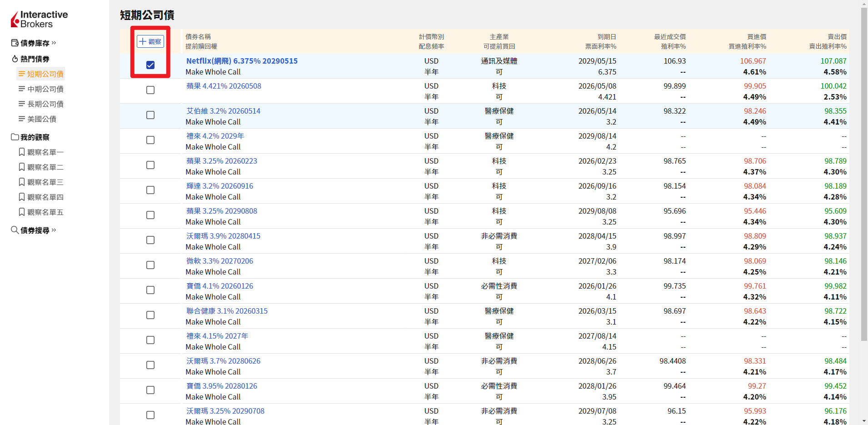Click the Interactive Brokers logo
Screen dimensions: 868x425
click(x=40, y=20)
